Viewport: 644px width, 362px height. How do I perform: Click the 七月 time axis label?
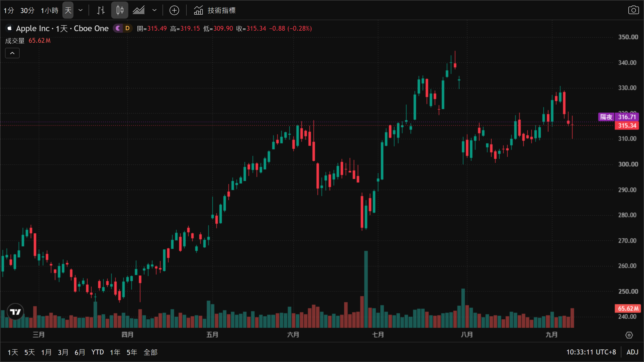tap(378, 335)
